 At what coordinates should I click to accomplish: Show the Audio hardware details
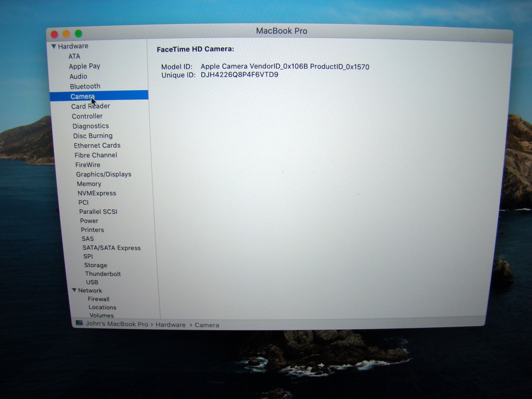click(78, 77)
